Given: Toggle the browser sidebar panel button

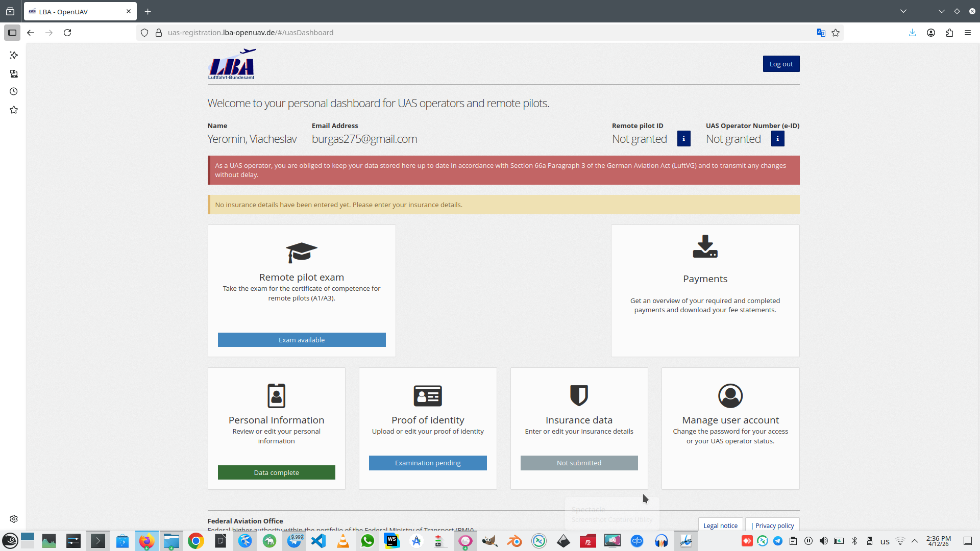Looking at the screenshot, I should click(12, 33).
